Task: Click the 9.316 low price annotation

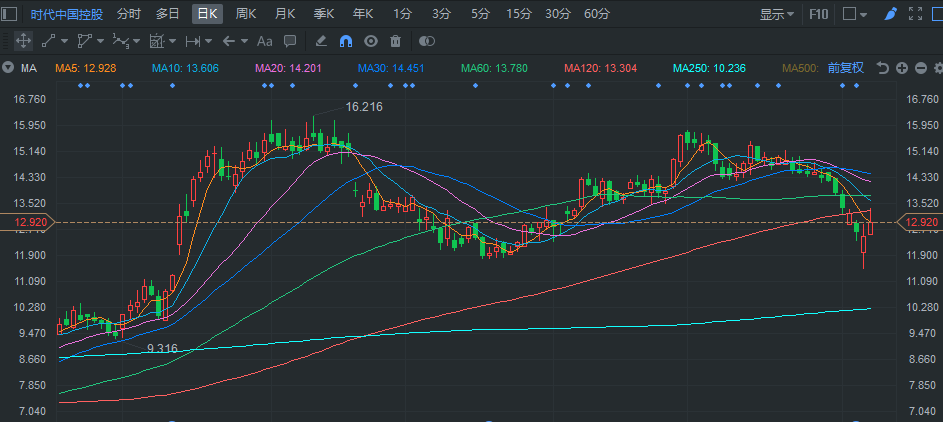Action: (x=162, y=348)
